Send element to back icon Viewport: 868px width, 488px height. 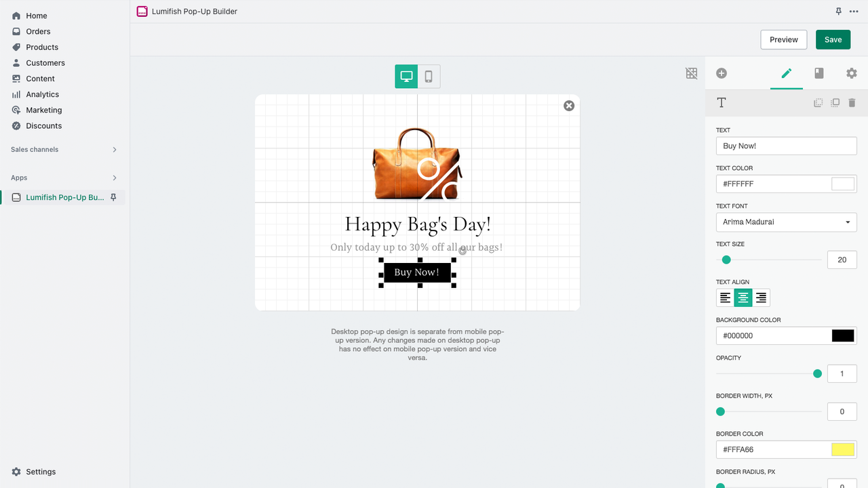818,102
